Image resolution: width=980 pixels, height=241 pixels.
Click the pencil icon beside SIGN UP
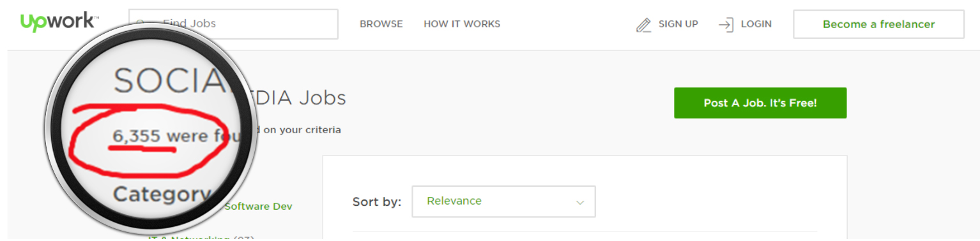click(x=643, y=25)
